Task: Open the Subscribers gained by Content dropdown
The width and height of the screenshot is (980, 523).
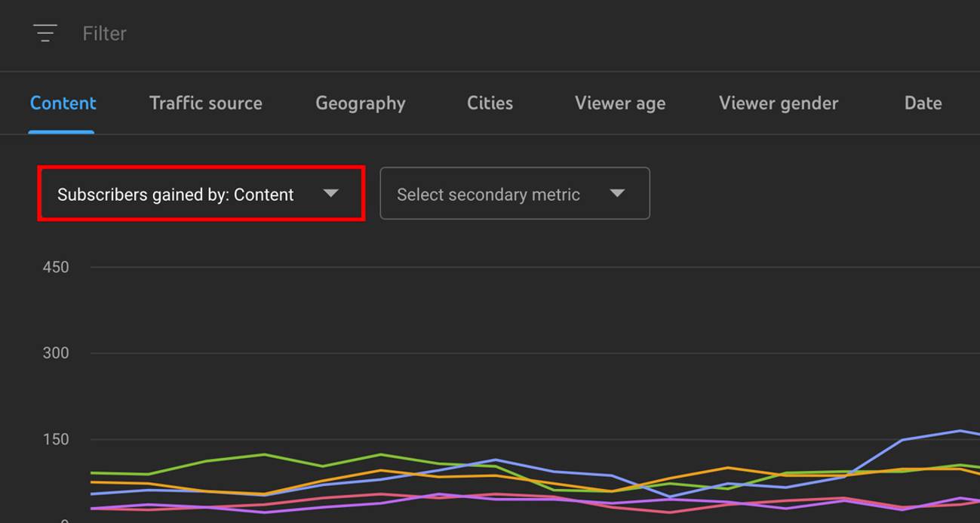Action: pos(200,193)
